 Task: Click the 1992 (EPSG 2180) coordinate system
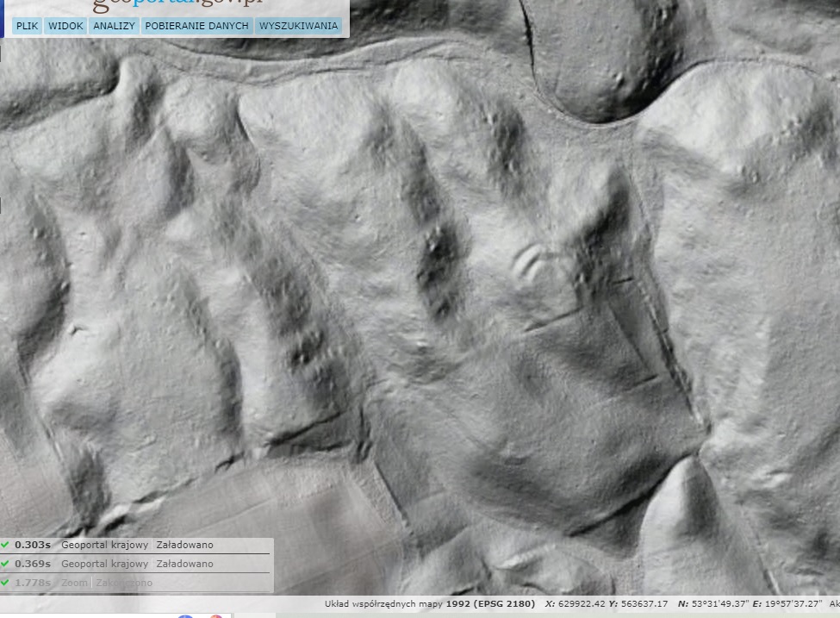(489, 603)
